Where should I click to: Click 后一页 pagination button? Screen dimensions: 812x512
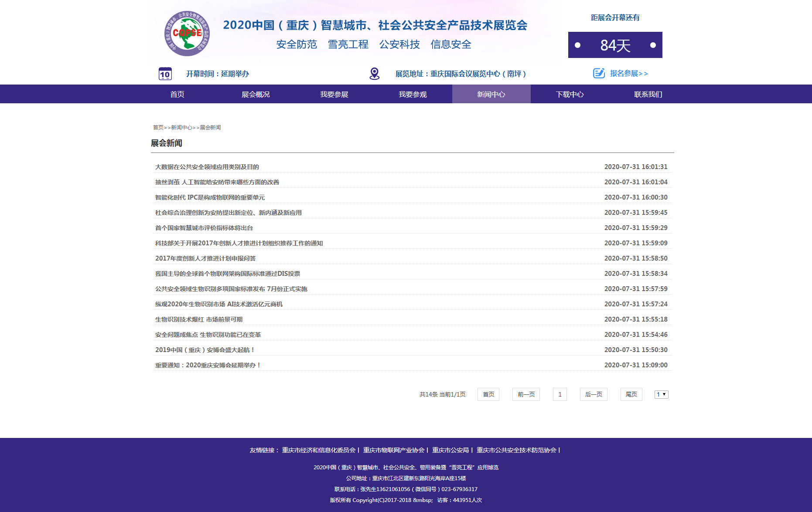click(593, 394)
